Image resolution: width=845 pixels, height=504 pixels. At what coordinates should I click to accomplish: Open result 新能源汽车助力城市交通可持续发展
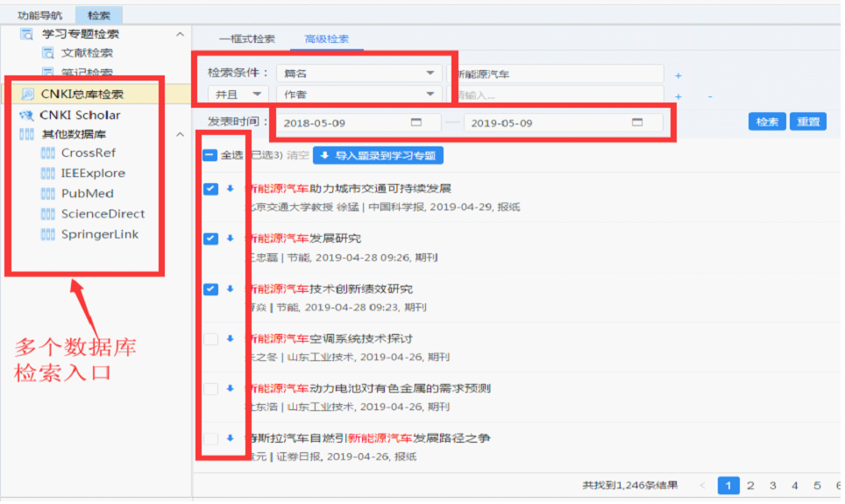349,188
